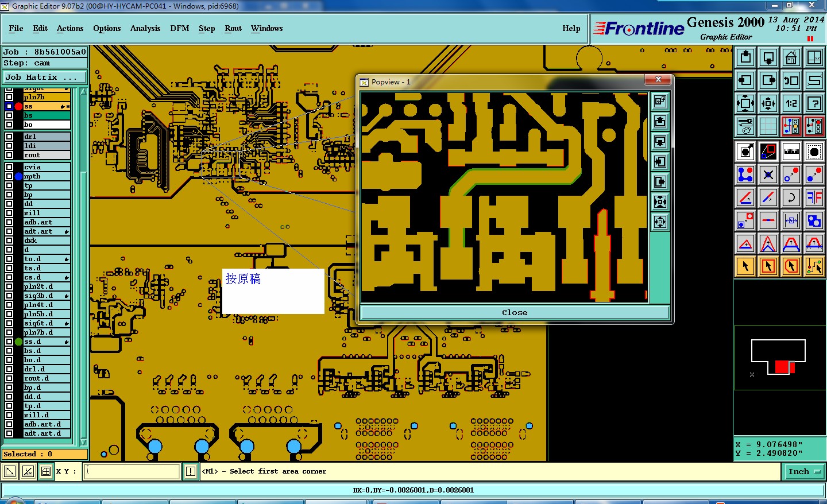
Task: Click the red active-layer dot on ss
Action: 18,106
